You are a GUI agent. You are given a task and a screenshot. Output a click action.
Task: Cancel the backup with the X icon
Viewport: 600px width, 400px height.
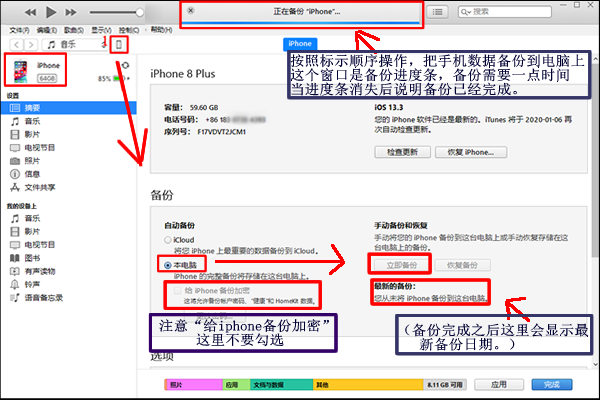(x=191, y=11)
